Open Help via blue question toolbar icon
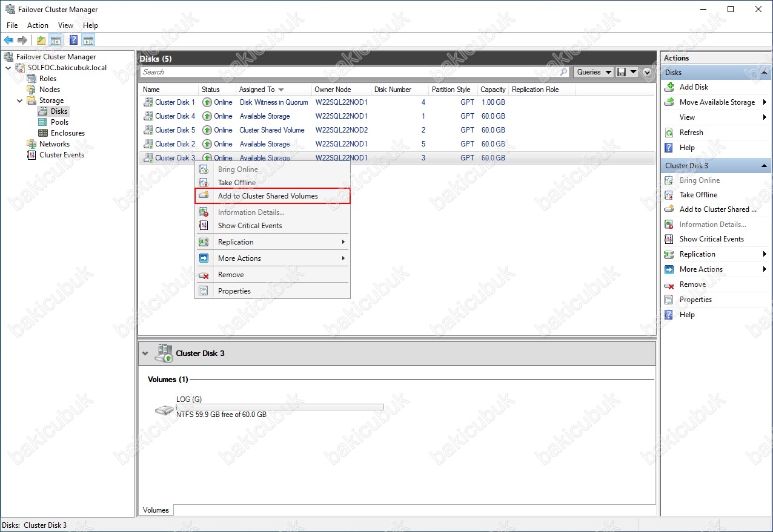773x532 pixels. click(73, 41)
